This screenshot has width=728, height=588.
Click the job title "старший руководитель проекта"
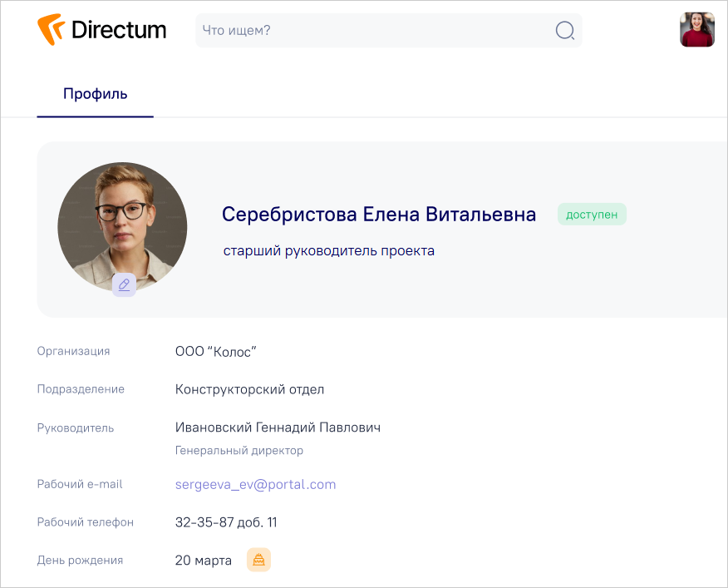[x=328, y=250]
